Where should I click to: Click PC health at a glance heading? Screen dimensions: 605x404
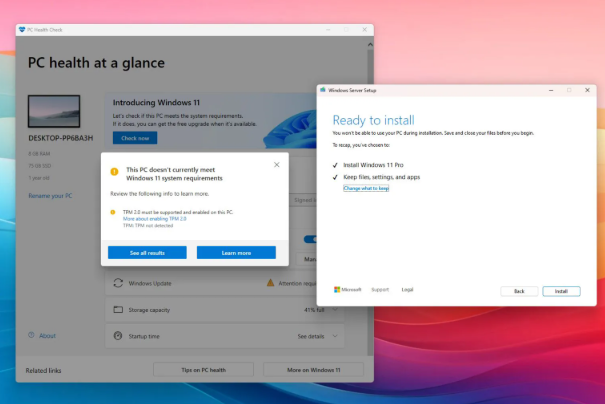96,63
